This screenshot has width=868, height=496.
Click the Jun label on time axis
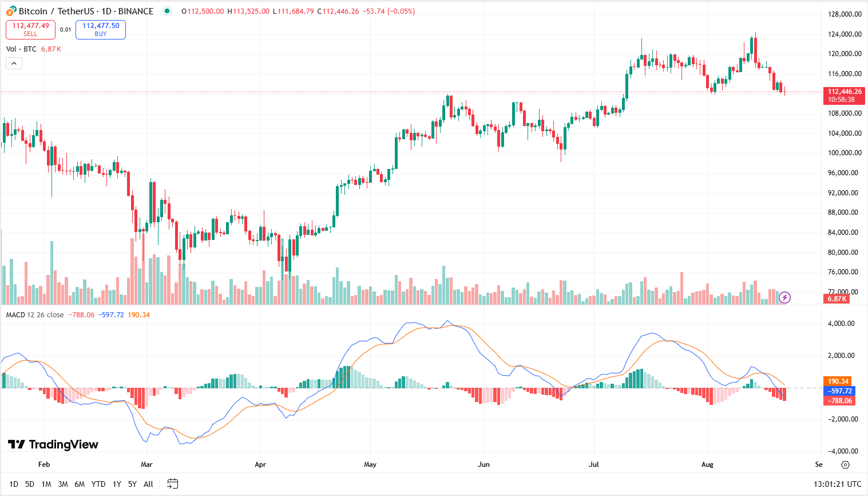(x=484, y=464)
